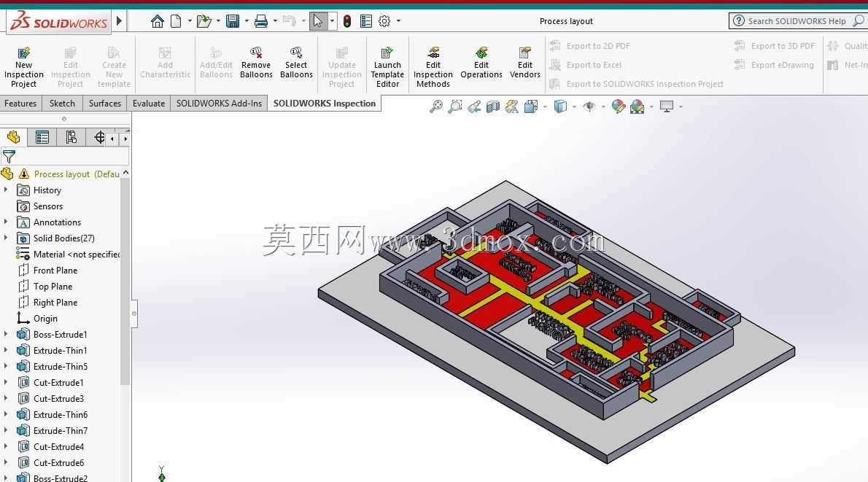
Task: Open the Sketch tab
Action: [x=62, y=104]
